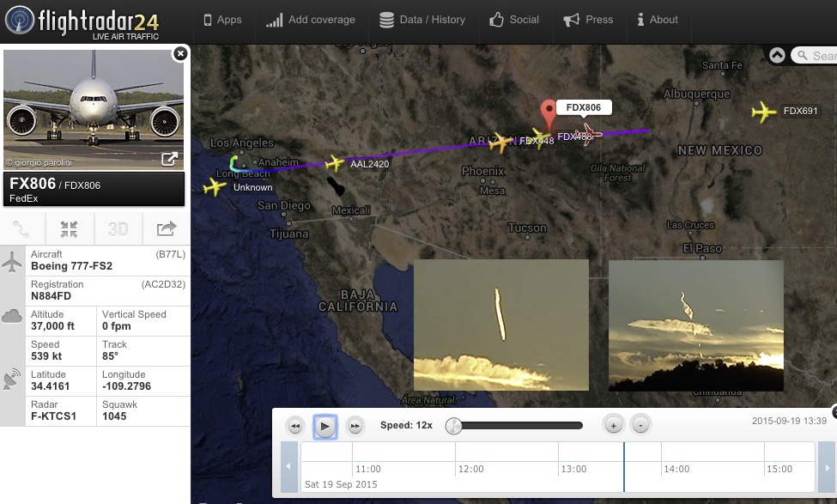This screenshot has width=837, height=504.
Task: Click the playback speed slider handle
Action: pos(453,426)
